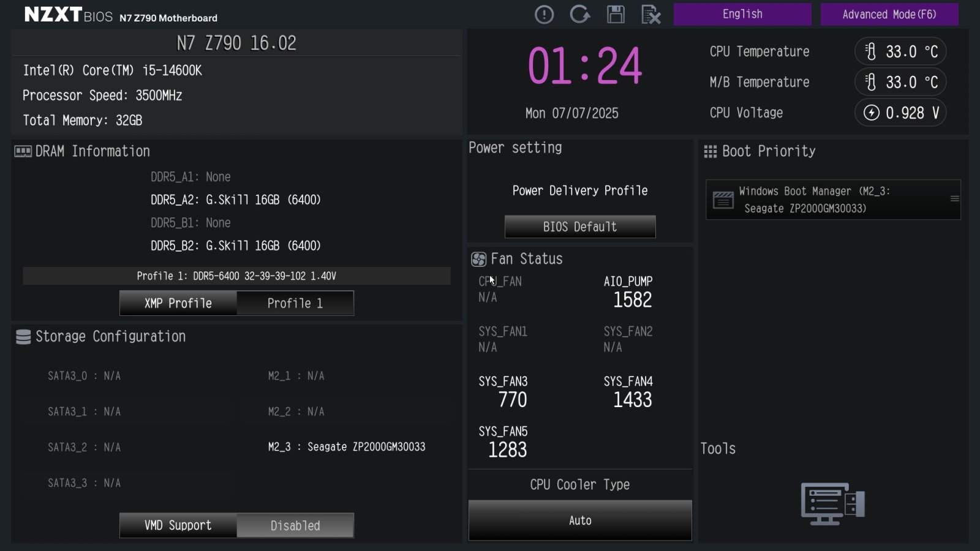Click the AIO_PUMP speed reading
The height and width of the screenshot is (551, 980).
point(632,299)
